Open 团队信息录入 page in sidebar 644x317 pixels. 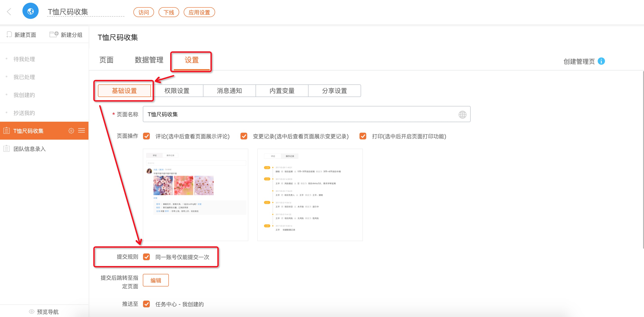29,149
